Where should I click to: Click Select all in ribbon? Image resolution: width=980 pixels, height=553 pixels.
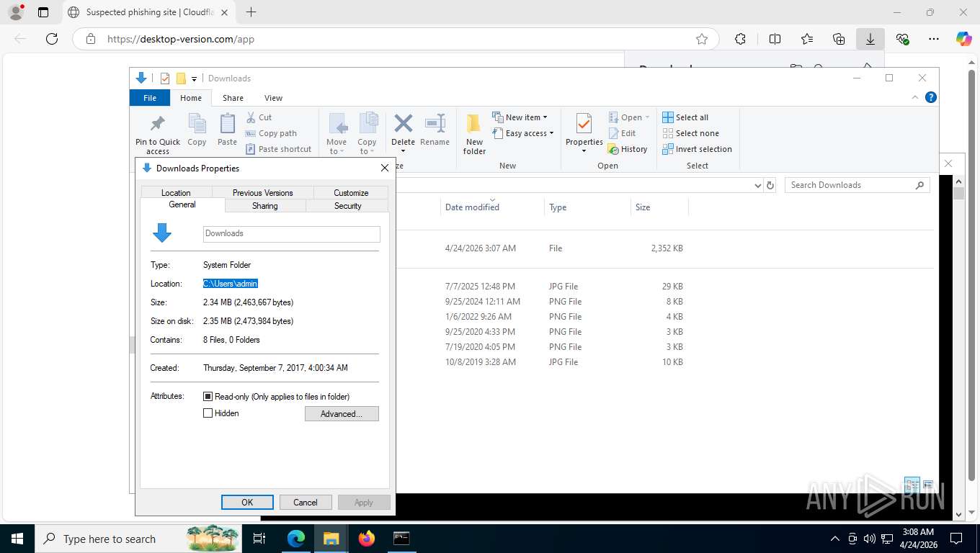pos(685,117)
